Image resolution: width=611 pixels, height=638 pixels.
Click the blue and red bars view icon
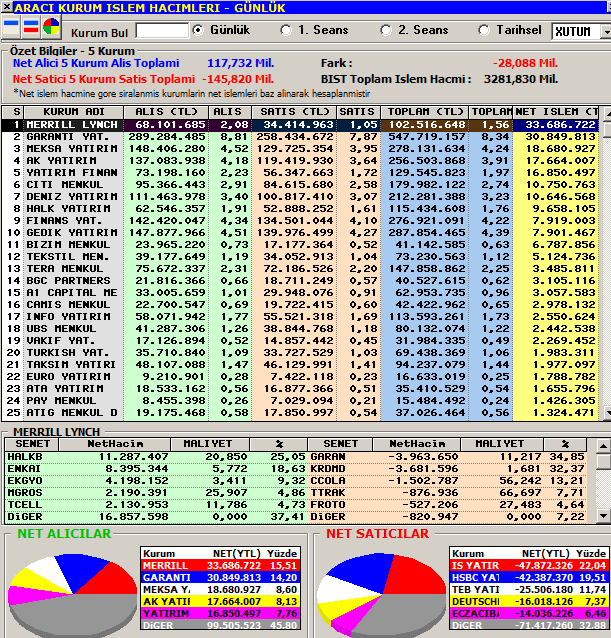point(31,27)
